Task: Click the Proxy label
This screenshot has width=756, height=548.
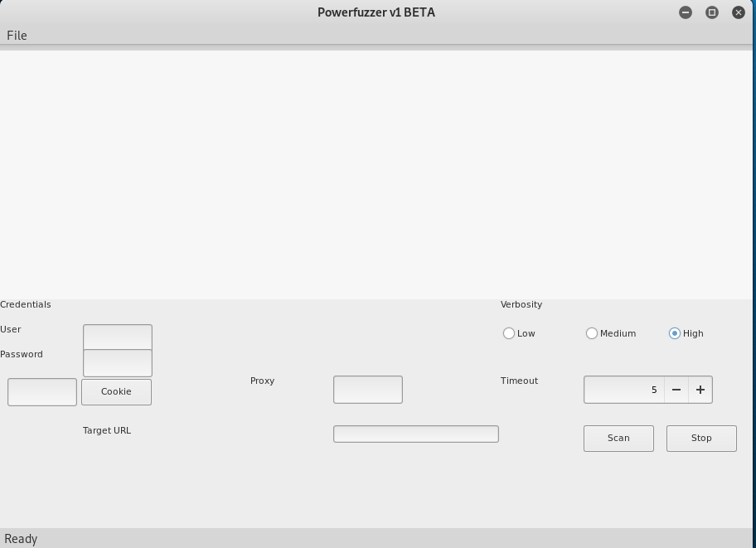Action: pos(262,381)
